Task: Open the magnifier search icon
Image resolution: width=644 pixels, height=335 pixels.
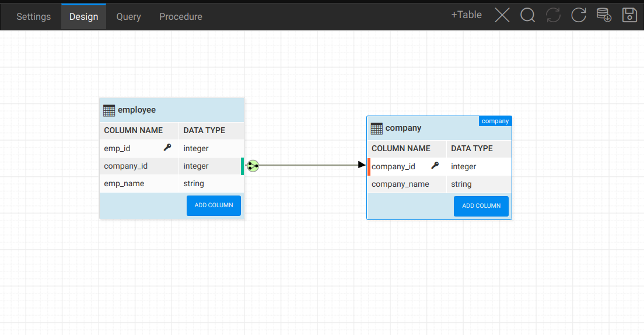Action: [x=528, y=15]
